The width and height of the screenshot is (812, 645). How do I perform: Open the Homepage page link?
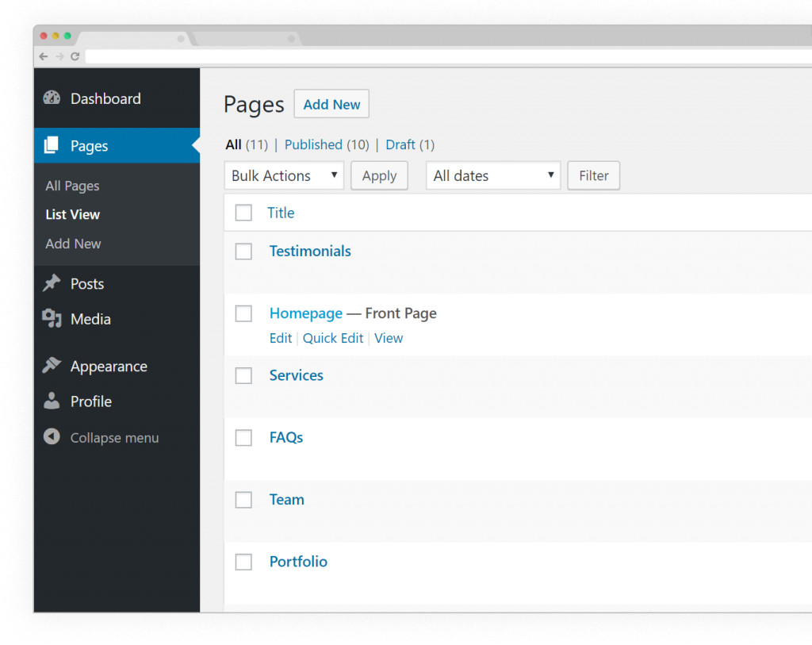point(305,313)
